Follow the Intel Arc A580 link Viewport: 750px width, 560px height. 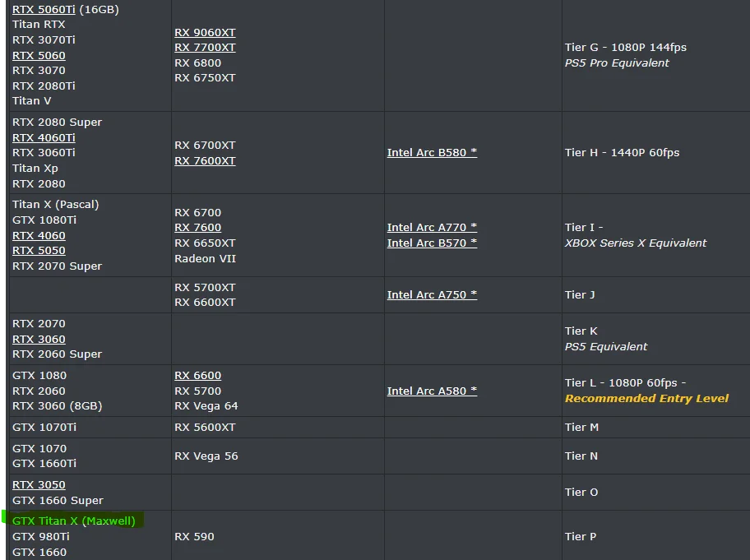(x=432, y=391)
